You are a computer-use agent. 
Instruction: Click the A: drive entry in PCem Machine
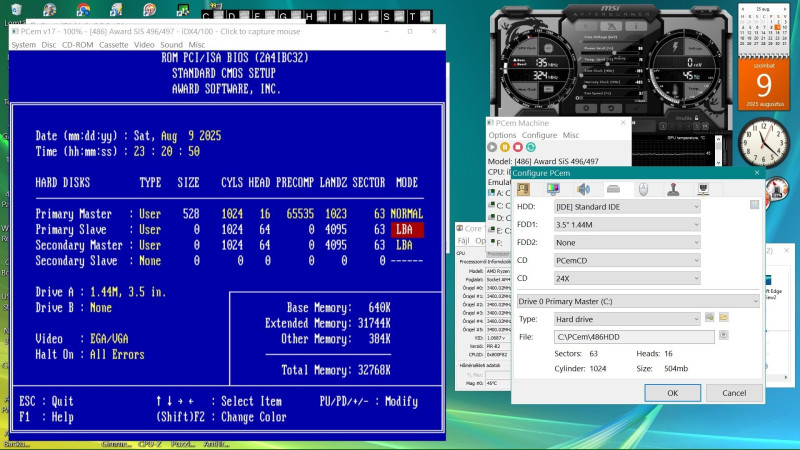[499, 193]
